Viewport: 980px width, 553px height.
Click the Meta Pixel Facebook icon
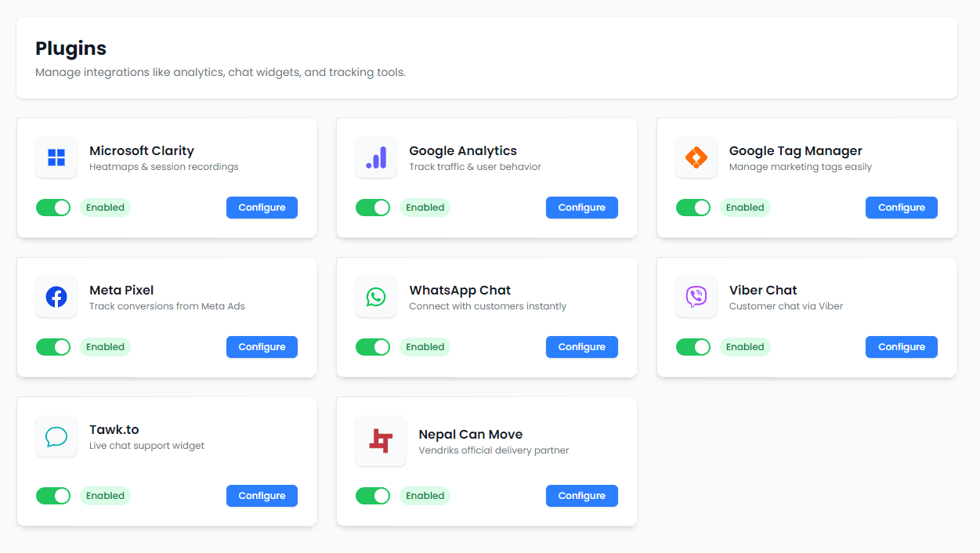[56, 296]
